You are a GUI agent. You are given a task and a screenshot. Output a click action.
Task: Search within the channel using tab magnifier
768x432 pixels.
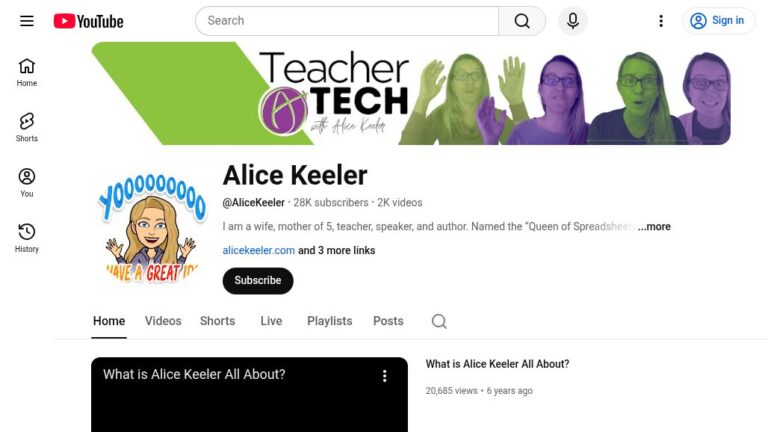(x=439, y=321)
